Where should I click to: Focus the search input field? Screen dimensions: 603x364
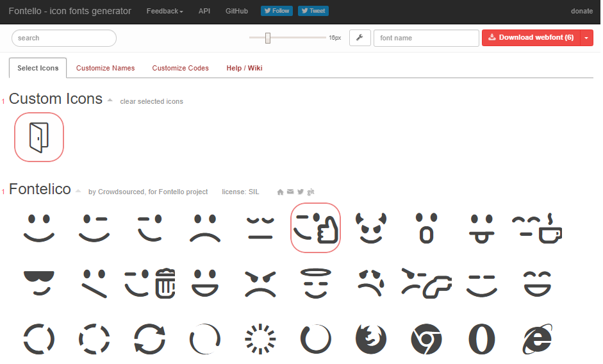pos(64,38)
